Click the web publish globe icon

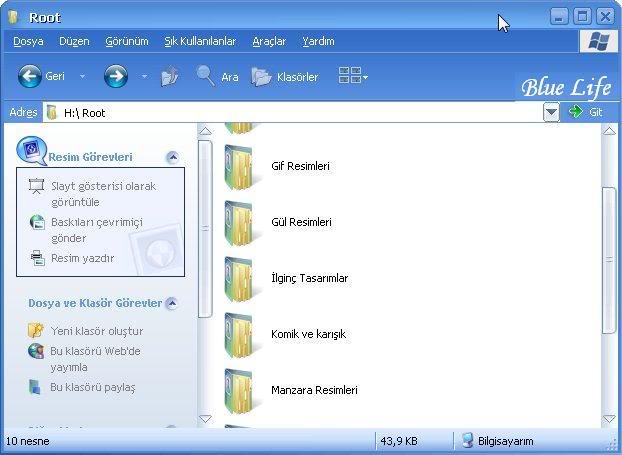(x=36, y=351)
